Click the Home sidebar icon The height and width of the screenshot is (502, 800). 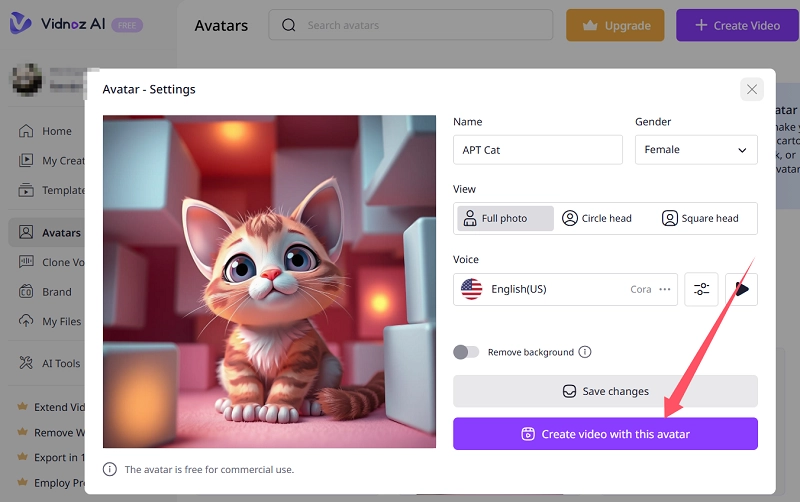[x=25, y=131]
